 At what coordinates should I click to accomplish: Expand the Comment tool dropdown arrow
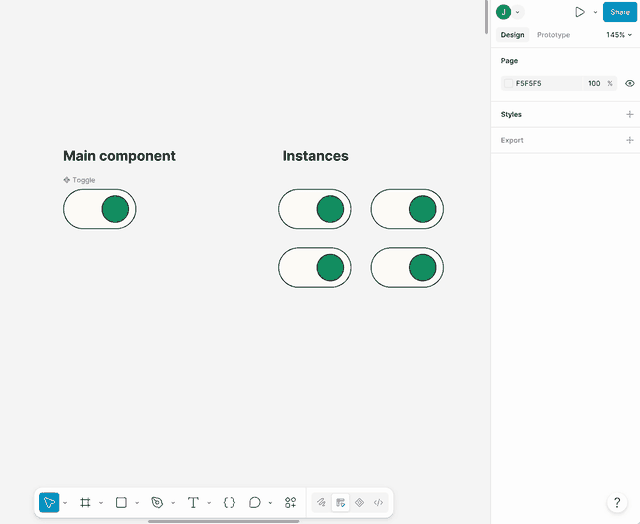[x=270, y=503]
